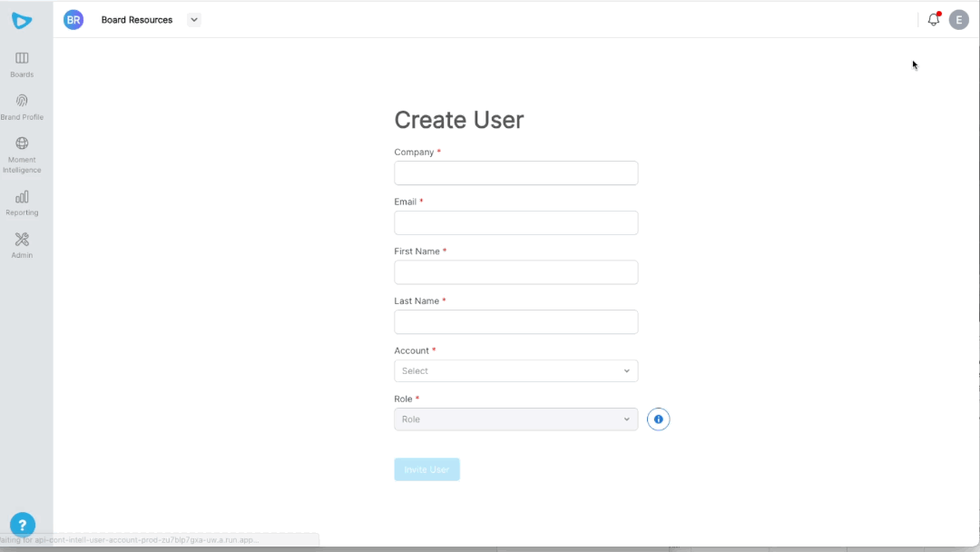Select the Boards icon in the sidebar
This screenshot has width=980, height=552.
coord(21,59)
